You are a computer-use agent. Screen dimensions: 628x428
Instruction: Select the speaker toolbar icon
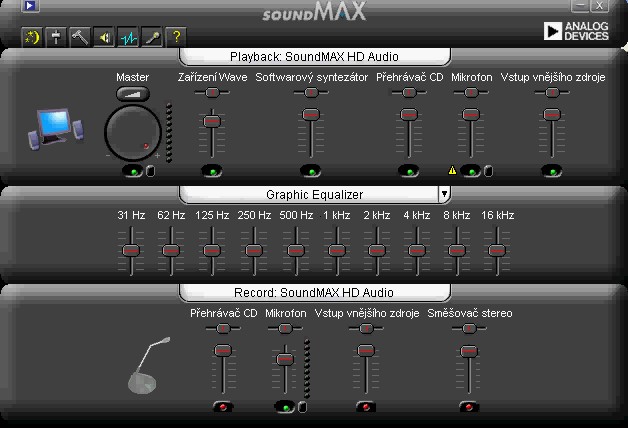tap(104, 38)
